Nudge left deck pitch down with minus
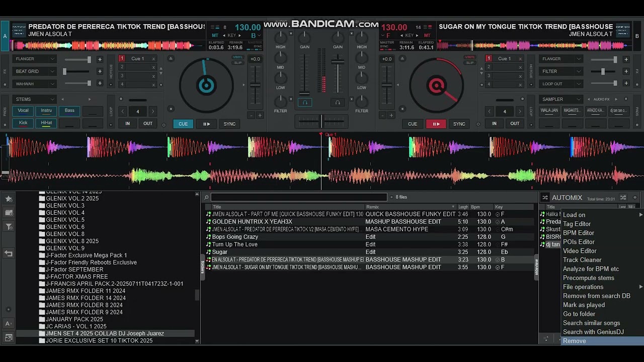This screenshot has width=644, height=362. (x=251, y=116)
